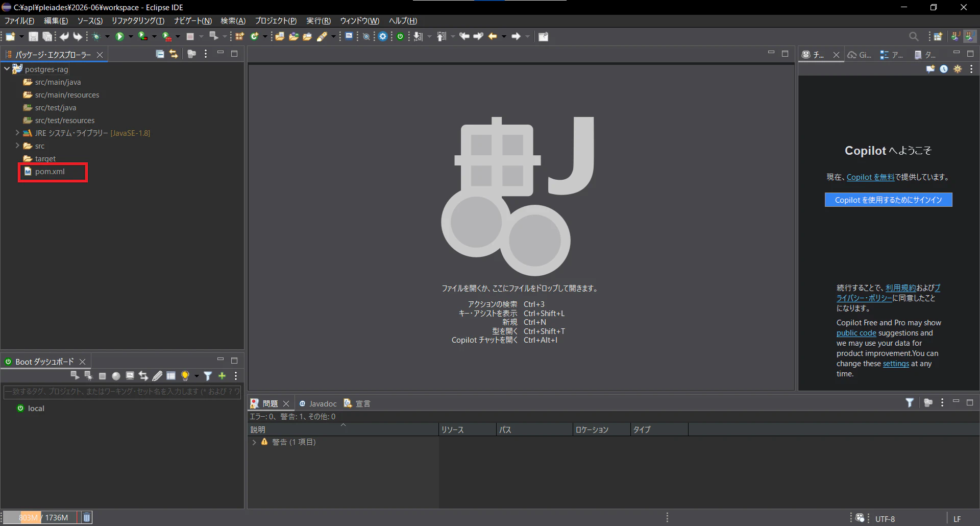
Task: Click the lightbulb icon in Boot Dashboard
Action: 185,376
